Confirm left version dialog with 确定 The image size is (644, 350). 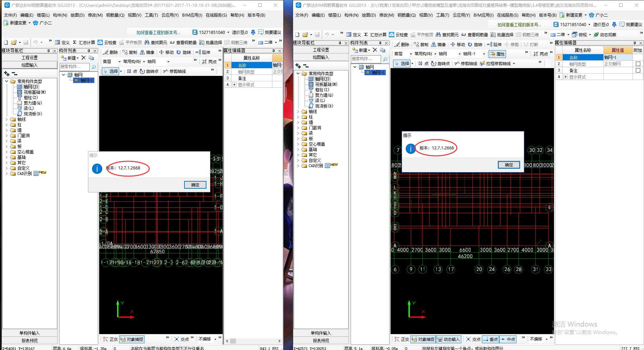tap(195, 185)
